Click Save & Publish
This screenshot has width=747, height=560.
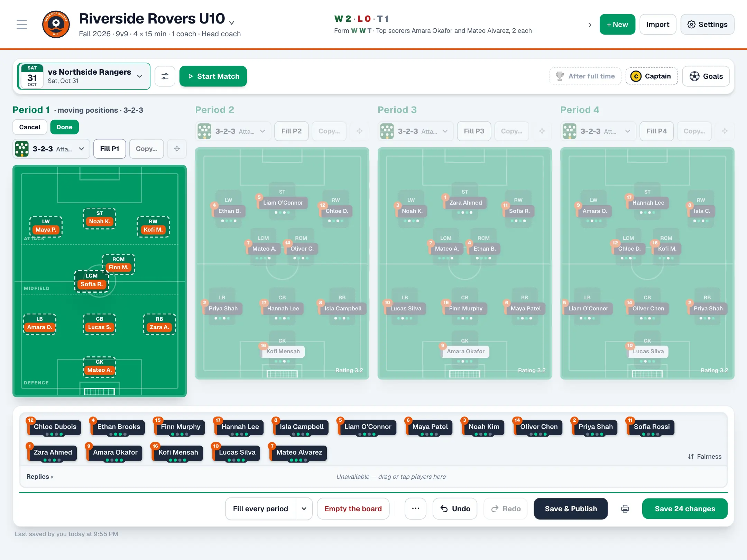pyautogui.click(x=571, y=509)
